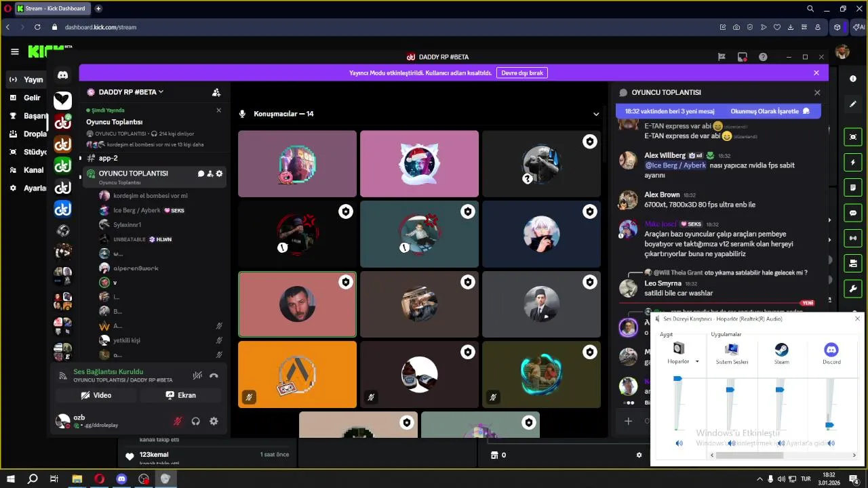The height and width of the screenshot is (488, 868).
Task: Open Discord inbox flag icon in title bar
Action: pyautogui.click(x=722, y=57)
